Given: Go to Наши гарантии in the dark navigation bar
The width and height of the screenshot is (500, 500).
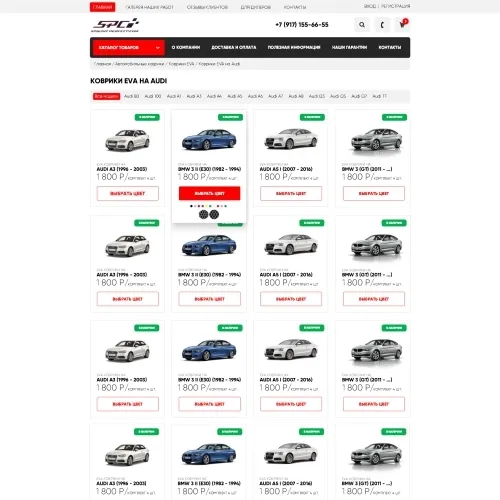Looking at the screenshot, I should [x=349, y=47].
